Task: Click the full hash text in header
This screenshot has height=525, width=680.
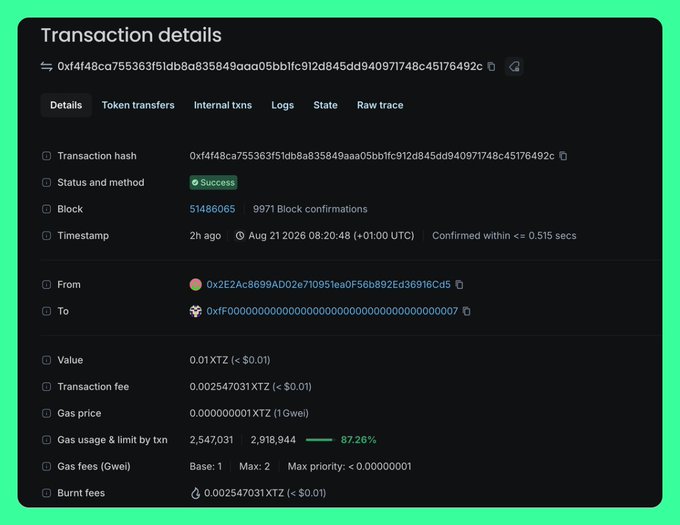Action: tap(270, 66)
